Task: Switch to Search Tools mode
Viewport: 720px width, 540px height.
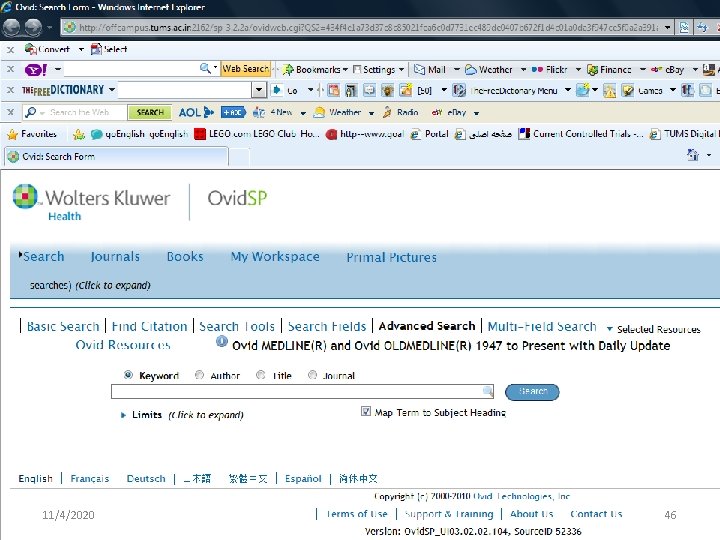Action: tap(237, 326)
